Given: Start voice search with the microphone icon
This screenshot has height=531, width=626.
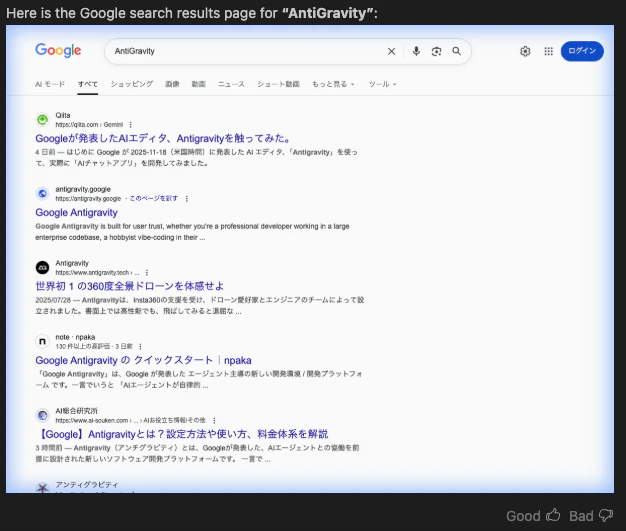Looking at the screenshot, I should [x=416, y=51].
